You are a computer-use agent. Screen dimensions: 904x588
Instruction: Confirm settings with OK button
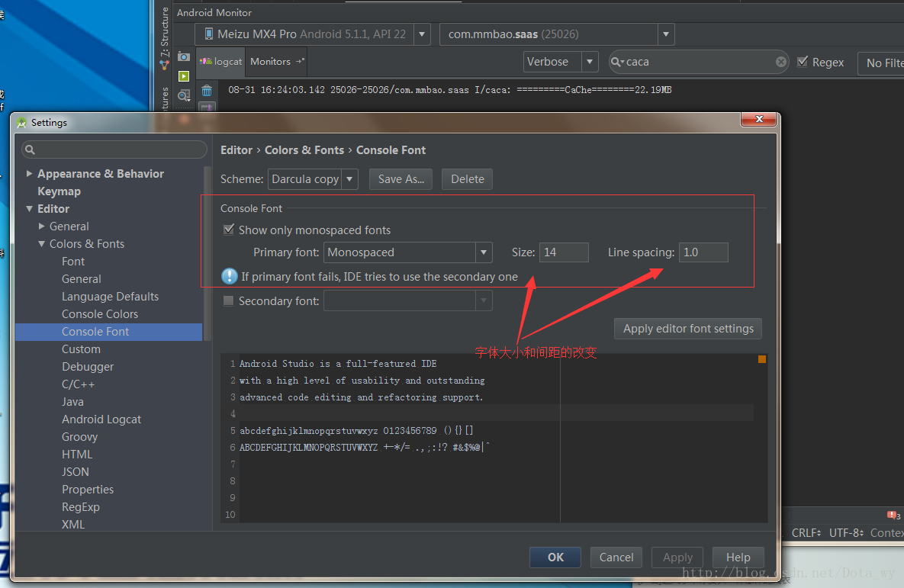coord(556,557)
